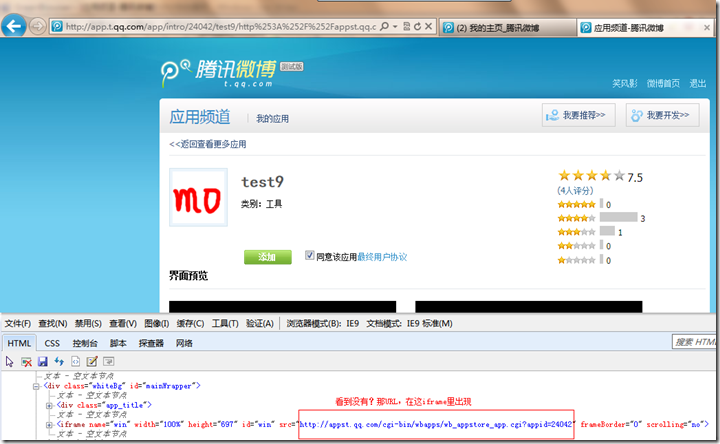Viewport: 720px width, 444px height.
Task: Switch to the 探查器 profiler tab
Action: [151, 343]
